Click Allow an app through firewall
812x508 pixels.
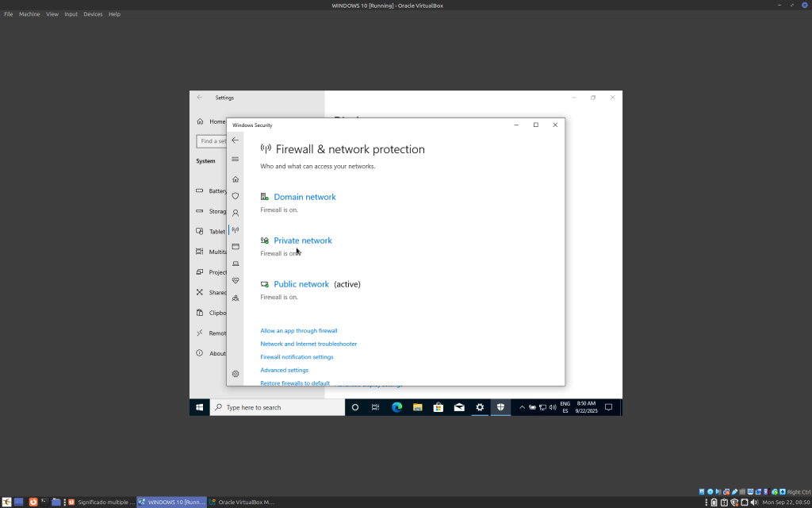pyautogui.click(x=299, y=331)
